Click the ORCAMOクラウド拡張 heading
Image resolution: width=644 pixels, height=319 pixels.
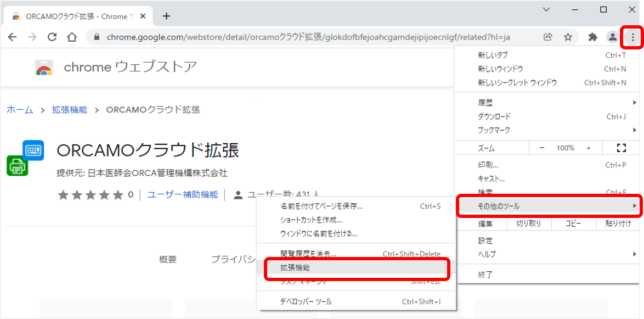click(148, 151)
